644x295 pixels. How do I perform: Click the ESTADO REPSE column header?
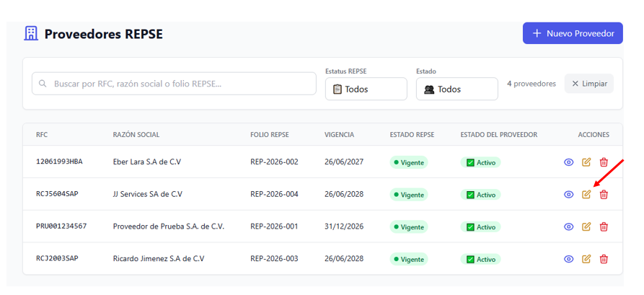[x=412, y=135]
